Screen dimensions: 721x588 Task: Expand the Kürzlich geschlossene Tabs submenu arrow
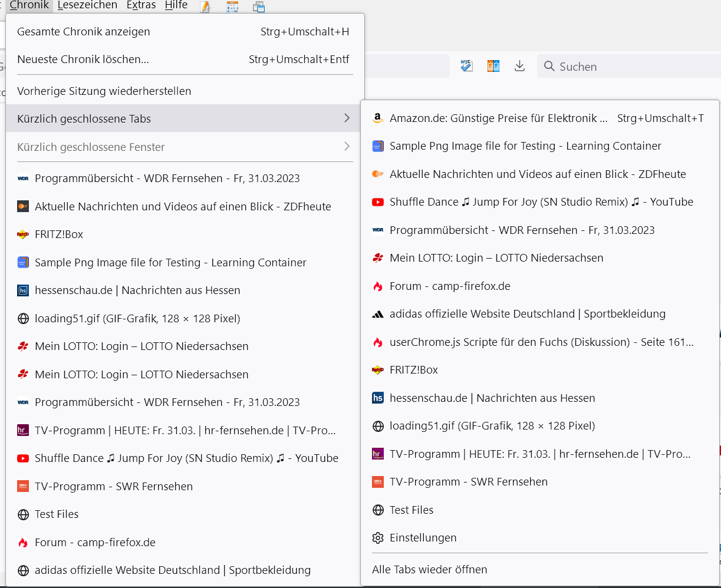click(x=347, y=118)
